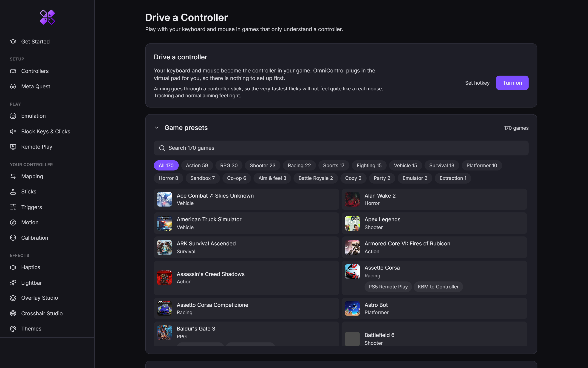Filter presets by Extraction 1
The height and width of the screenshot is (368, 588).
[453, 178]
